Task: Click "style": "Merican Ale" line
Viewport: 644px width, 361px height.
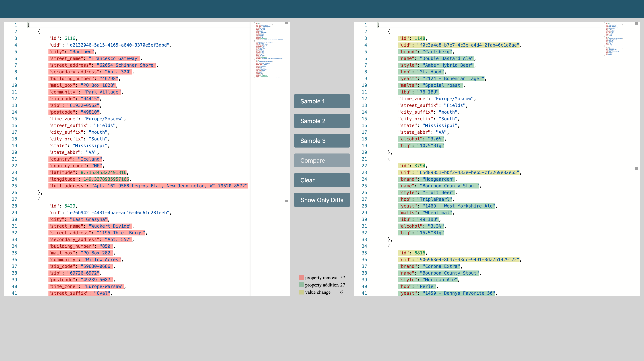Action: pyautogui.click(x=428, y=280)
